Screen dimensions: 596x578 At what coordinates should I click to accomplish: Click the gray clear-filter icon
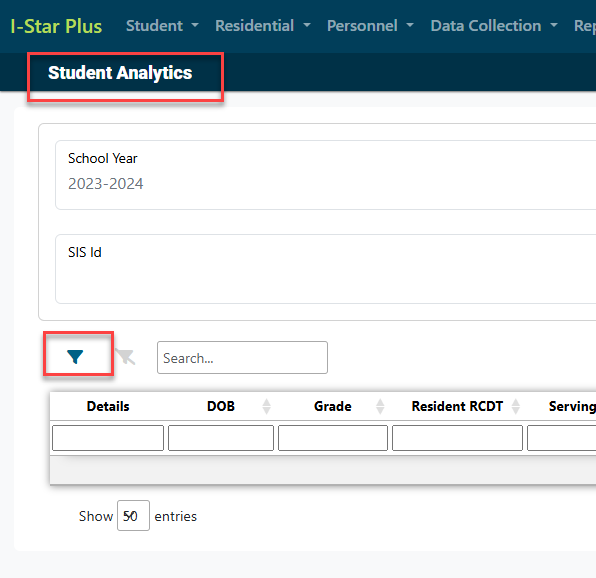pos(125,356)
